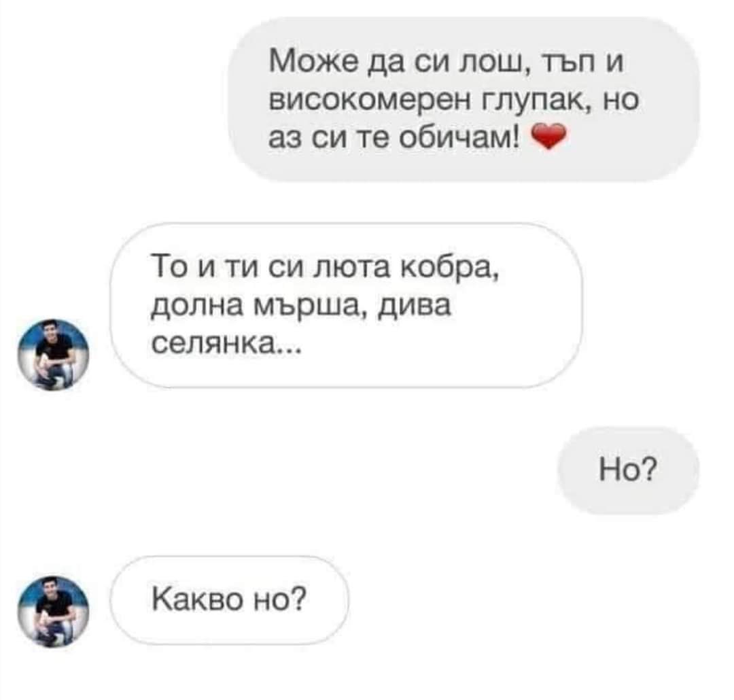Select the 'Какво но?' reply bubble
Viewport: 734px width, 700px height.
230,600
